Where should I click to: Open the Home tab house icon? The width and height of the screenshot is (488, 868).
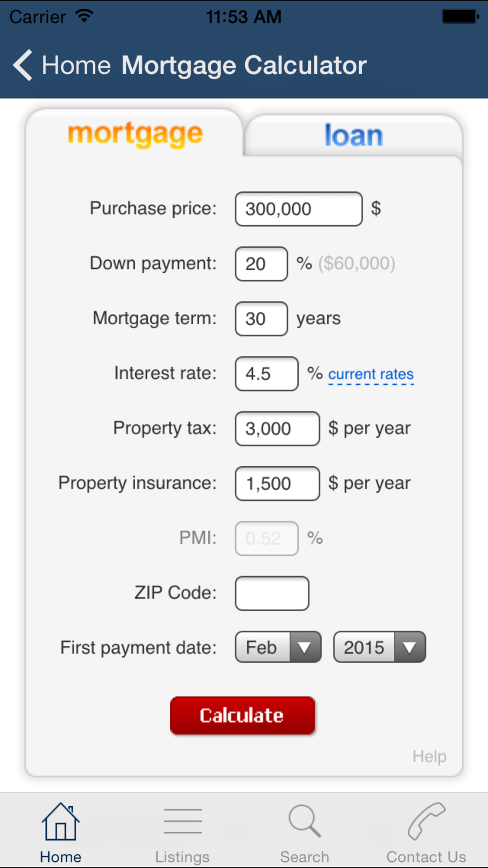point(61,821)
